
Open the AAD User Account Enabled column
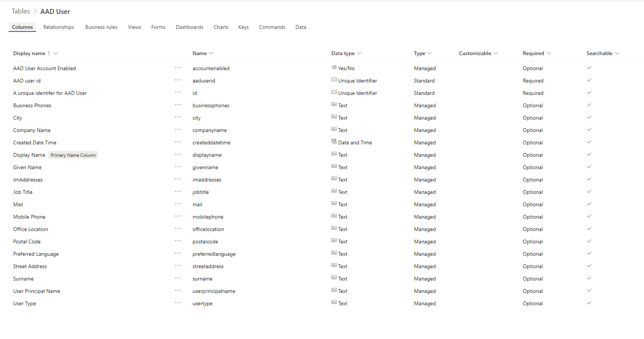tap(44, 68)
